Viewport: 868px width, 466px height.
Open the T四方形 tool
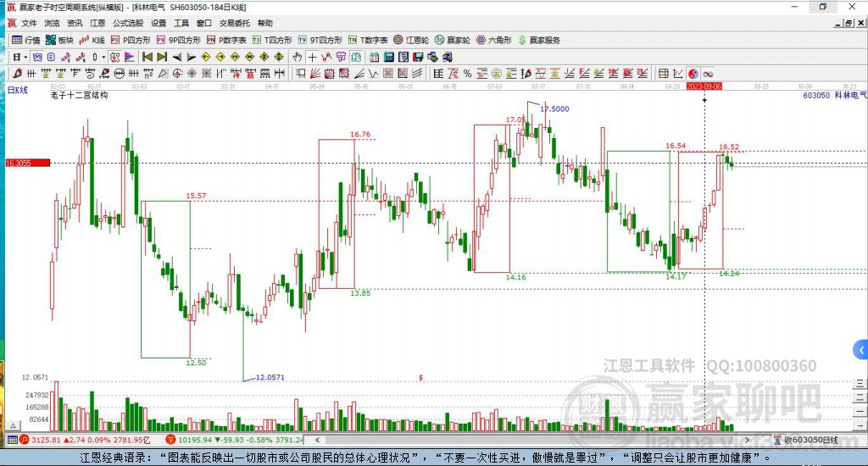click(x=272, y=40)
